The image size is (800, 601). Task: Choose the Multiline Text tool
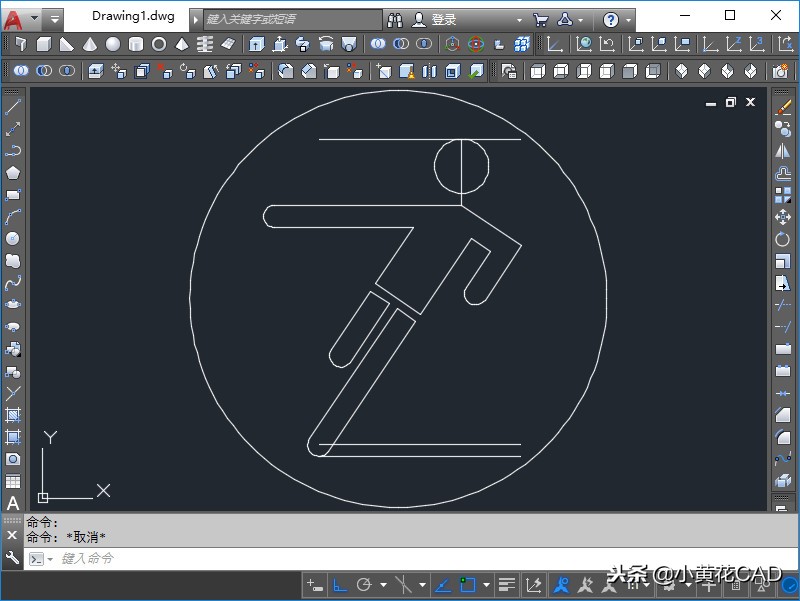[13, 503]
